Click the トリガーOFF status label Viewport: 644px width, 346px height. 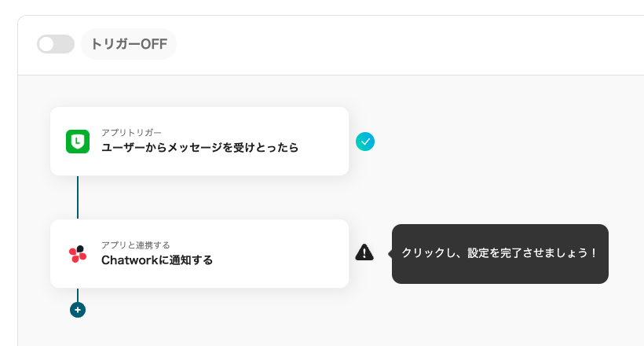pos(129,44)
